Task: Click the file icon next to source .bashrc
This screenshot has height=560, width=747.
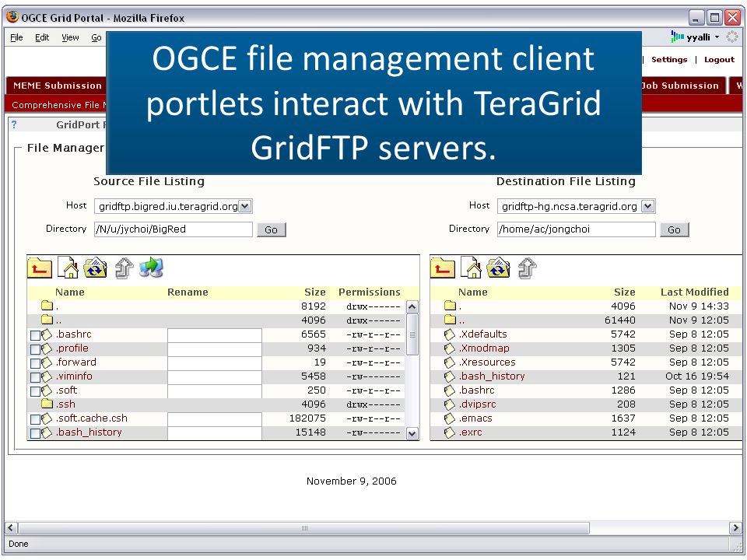Action: pos(46,334)
